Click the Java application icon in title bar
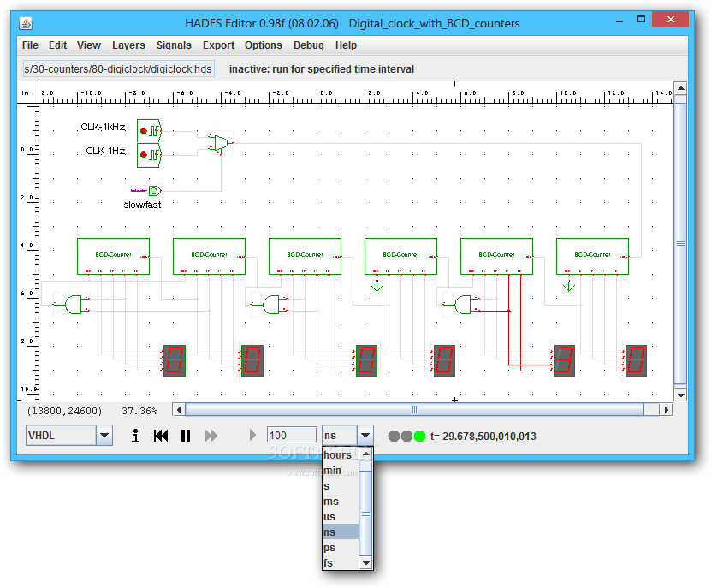 coord(26,23)
